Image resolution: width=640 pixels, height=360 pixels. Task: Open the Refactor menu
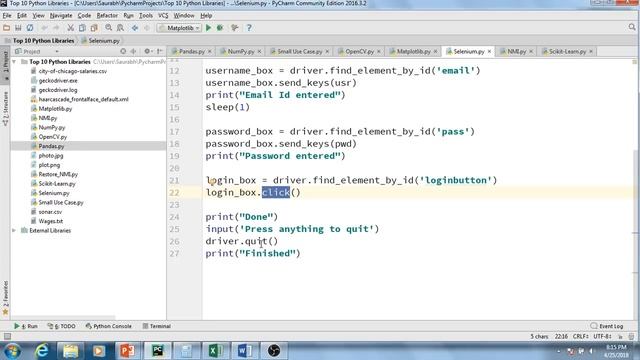(x=107, y=16)
